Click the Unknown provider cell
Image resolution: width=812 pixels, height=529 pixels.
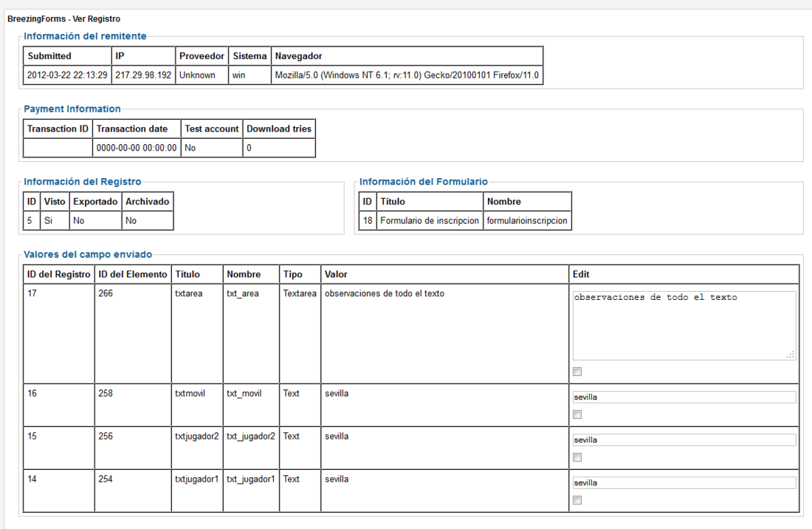pyautogui.click(x=202, y=75)
